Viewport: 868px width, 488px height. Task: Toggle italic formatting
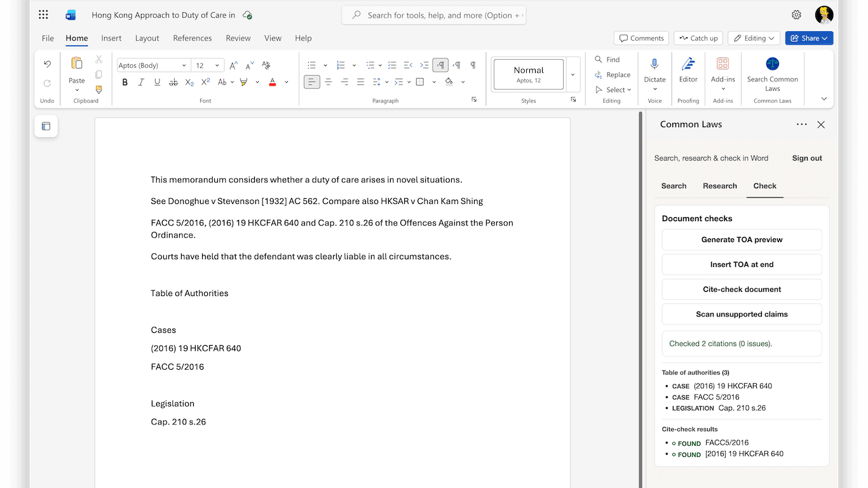pos(141,82)
